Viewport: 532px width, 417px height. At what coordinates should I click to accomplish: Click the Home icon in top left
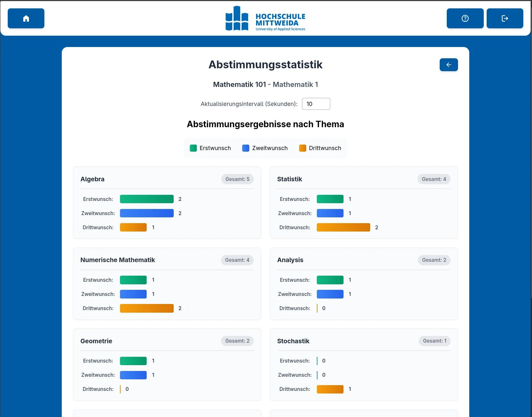coord(26,18)
